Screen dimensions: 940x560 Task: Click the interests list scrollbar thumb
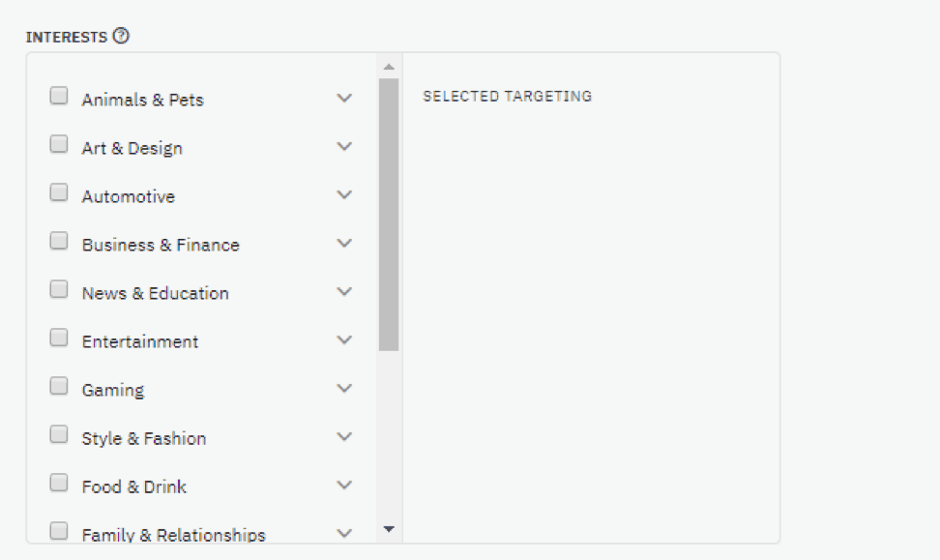pyautogui.click(x=389, y=215)
